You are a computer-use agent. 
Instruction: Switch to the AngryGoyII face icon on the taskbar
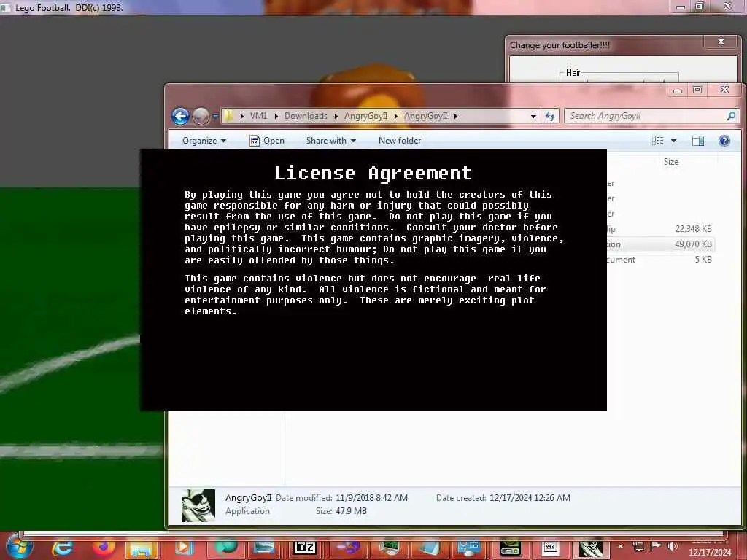tap(591, 548)
